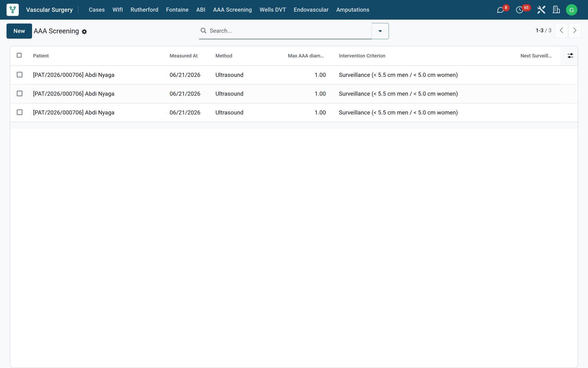Open first row patient Abdi Nyaga

coord(73,75)
